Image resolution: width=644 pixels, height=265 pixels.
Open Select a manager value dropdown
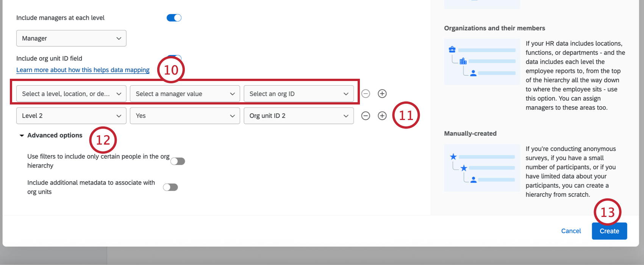click(x=185, y=94)
